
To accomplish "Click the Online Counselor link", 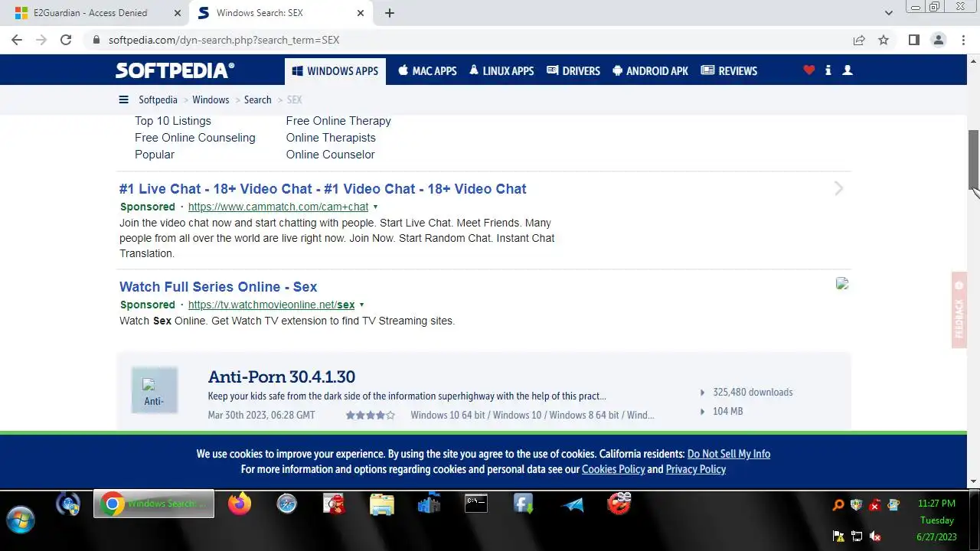I will tap(330, 155).
